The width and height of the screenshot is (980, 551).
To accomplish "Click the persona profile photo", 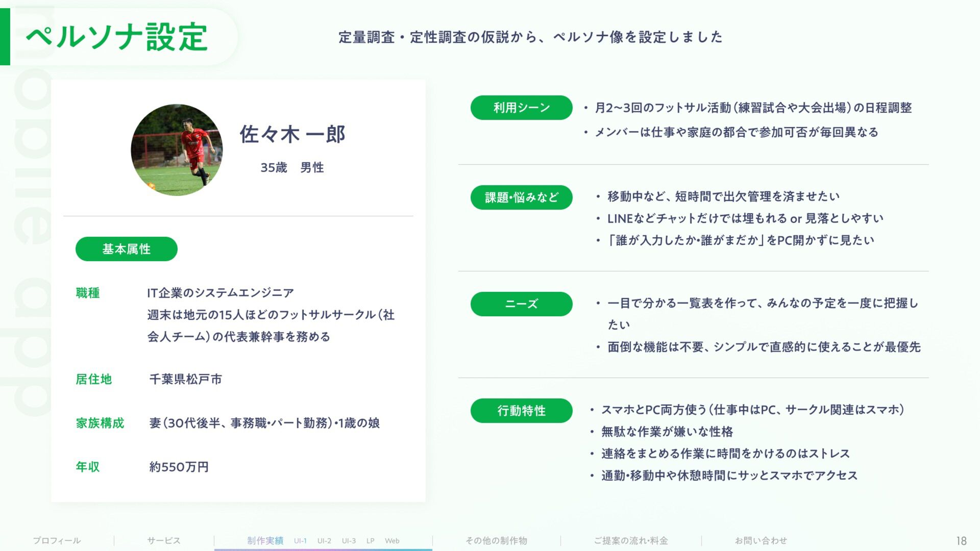I will point(177,150).
